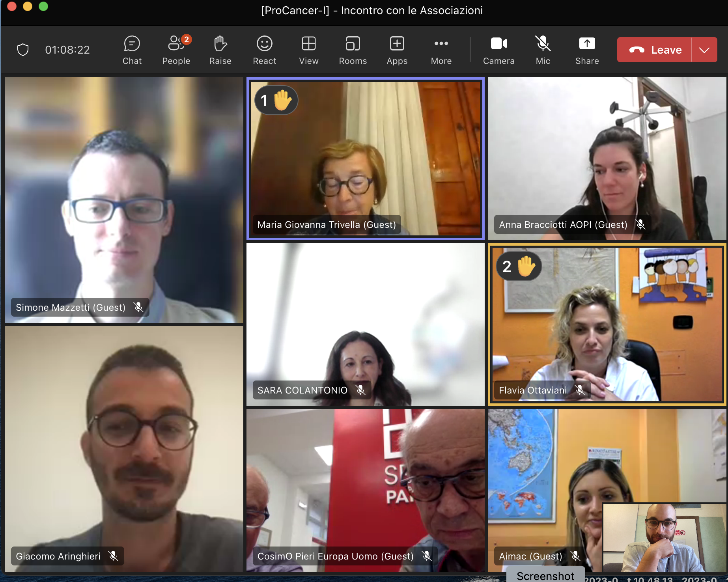728x582 pixels.
Task: Share your screen with Share button
Action: [587, 50]
